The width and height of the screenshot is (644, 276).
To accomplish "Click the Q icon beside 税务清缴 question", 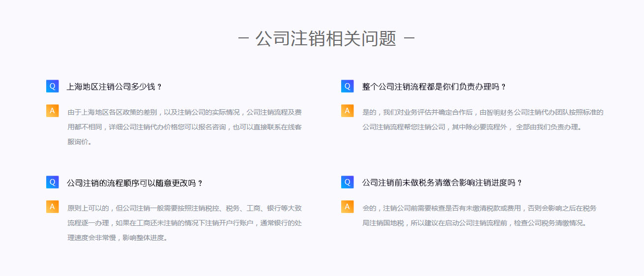I will [x=347, y=182].
